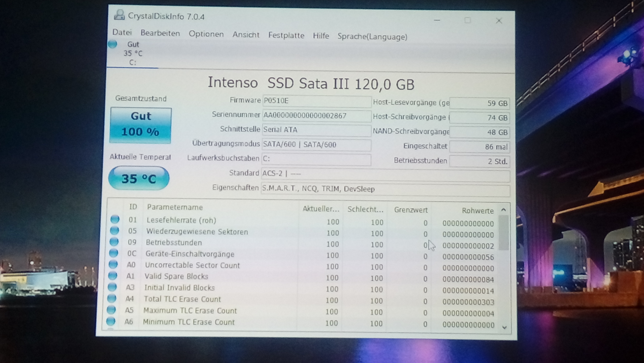Click status icon for Total TLC Erase Count

pyautogui.click(x=111, y=298)
